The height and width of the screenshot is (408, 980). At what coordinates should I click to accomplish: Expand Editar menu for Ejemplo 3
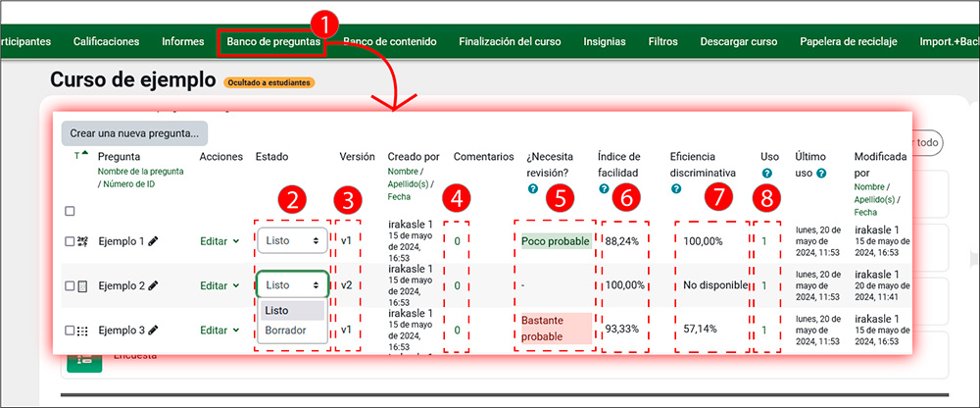click(220, 331)
